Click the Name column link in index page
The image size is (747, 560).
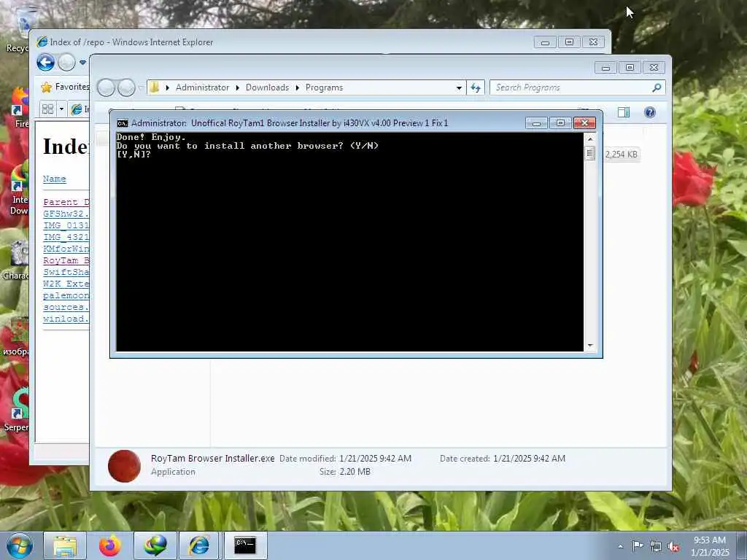point(54,179)
